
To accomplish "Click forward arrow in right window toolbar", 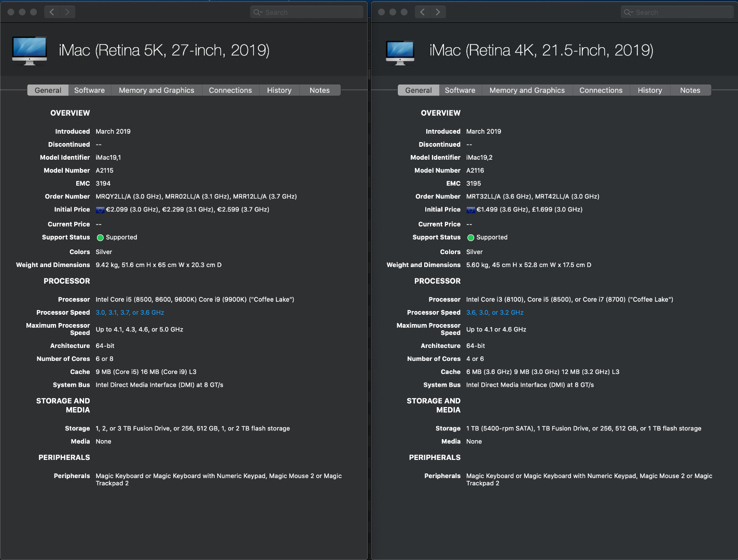I will (438, 12).
